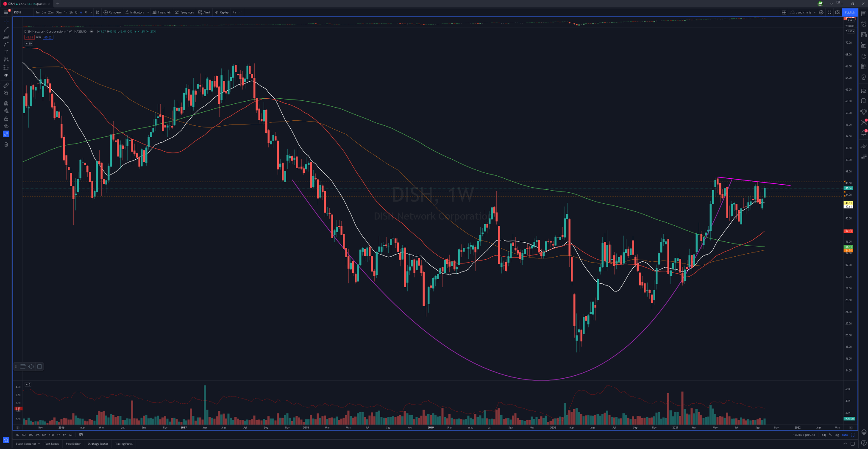Open the news panel in right sidebar
The height and width of the screenshot is (449, 868).
click(x=863, y=35)
